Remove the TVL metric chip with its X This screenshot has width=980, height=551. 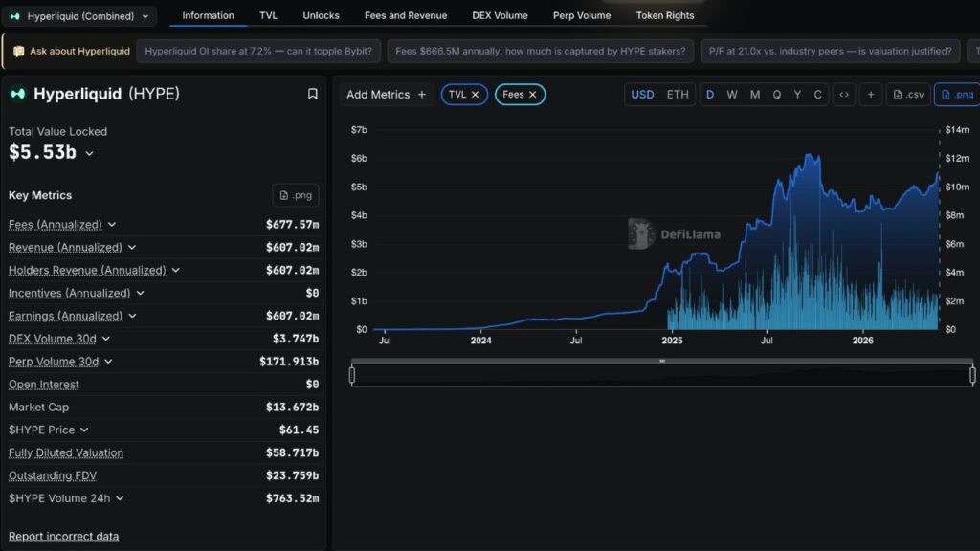[x=475, y=95]
